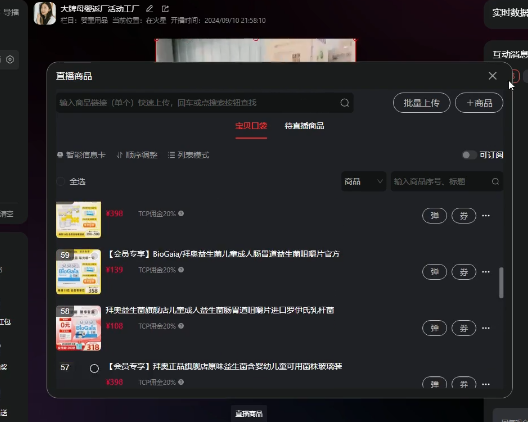Viewport: 528px width, 422px height.
Task: Click the product list vertical scrollbar thumb
Action: point(501,283)
